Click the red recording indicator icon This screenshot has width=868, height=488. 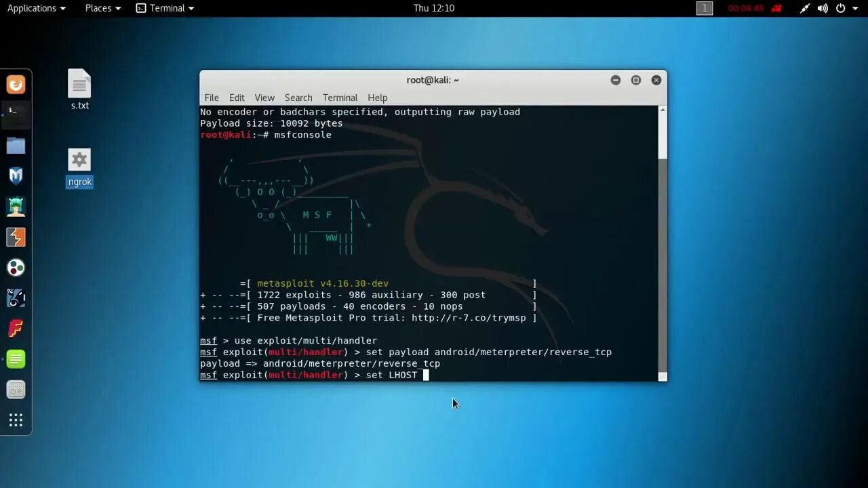[x=777, y=8]
